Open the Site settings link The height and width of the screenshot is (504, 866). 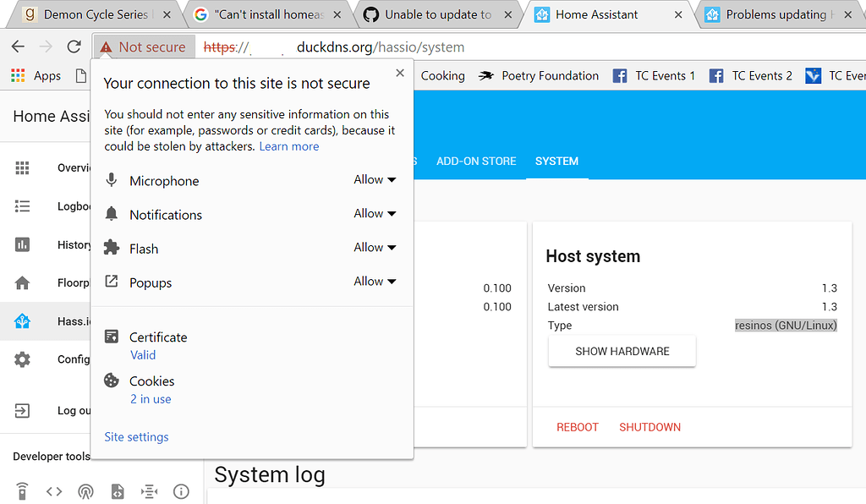(136, 437)
